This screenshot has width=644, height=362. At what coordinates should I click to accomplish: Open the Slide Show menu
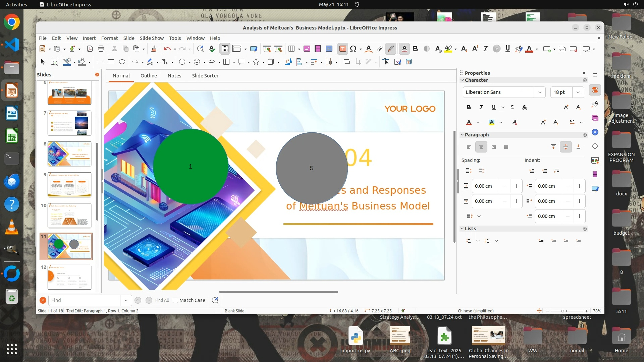(152, 38)
